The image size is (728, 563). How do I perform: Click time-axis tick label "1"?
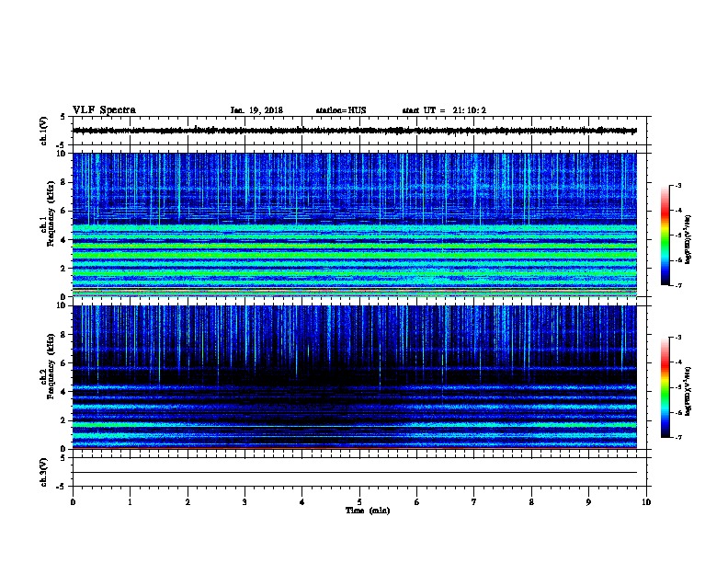[130, 502]
